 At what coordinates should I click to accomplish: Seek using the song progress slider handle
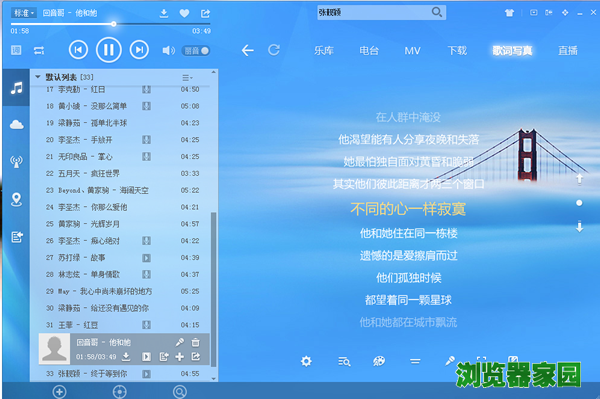point(114,24)
